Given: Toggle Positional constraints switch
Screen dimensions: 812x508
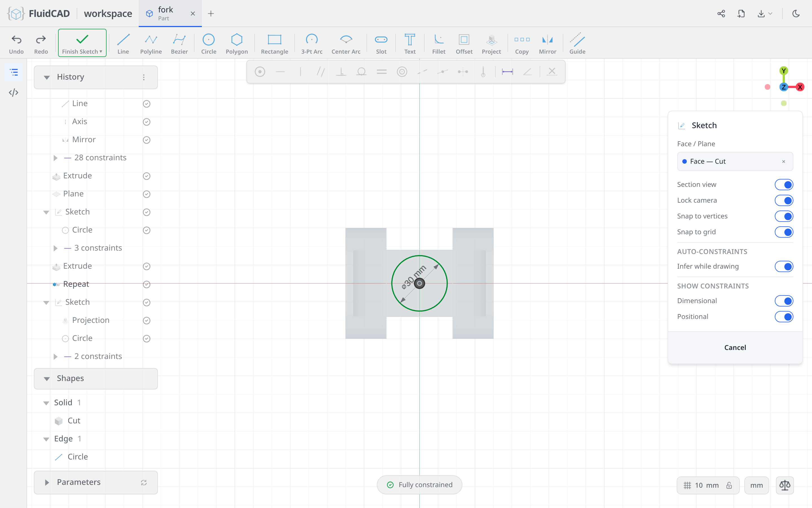Looking at the screenshot, I should (x=784, y=316).
